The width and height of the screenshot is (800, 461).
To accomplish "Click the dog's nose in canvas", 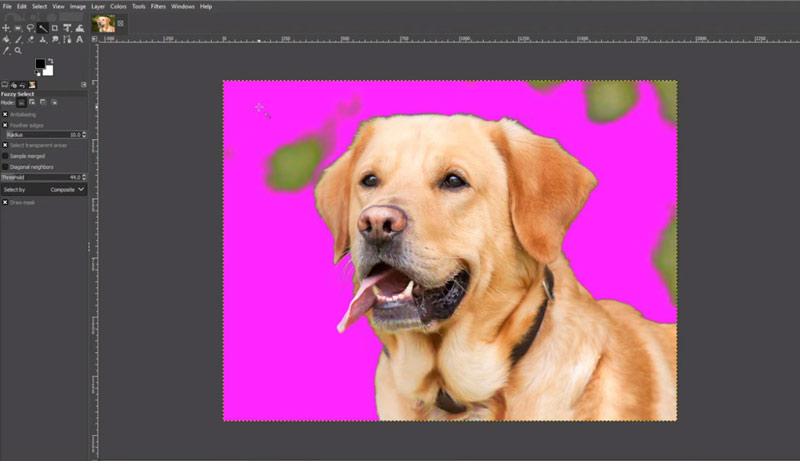I will click(382, 222).
